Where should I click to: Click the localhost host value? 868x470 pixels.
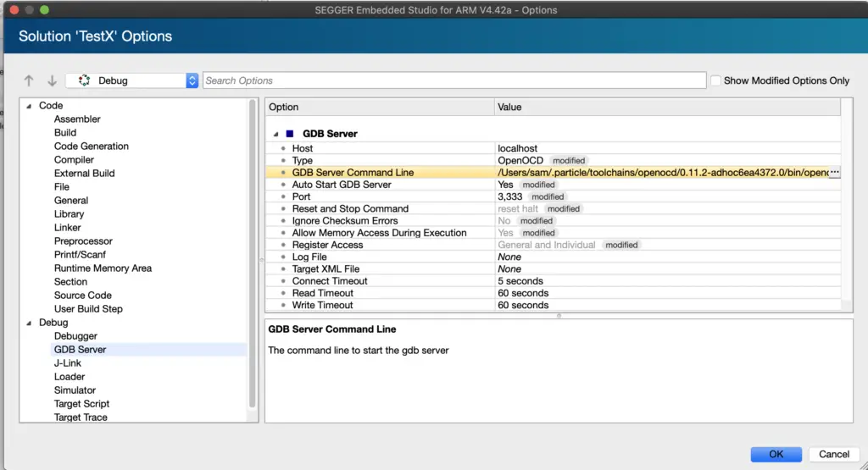click(517, 148)
